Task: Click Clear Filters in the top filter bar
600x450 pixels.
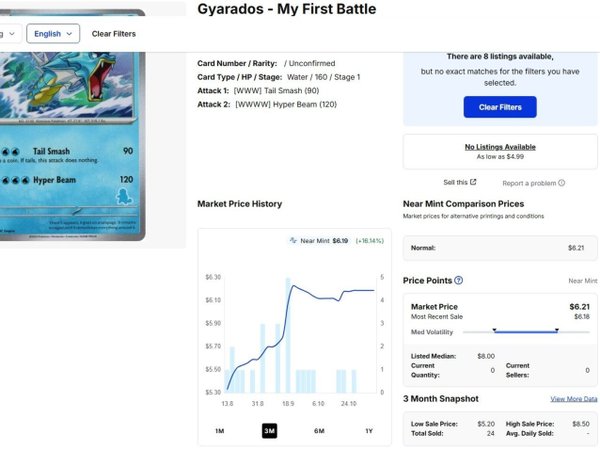Action: tap(114, 34)
